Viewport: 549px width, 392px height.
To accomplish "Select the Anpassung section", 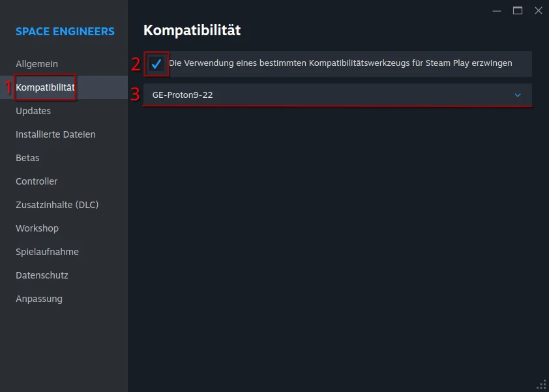I will [x=38, y=299].
